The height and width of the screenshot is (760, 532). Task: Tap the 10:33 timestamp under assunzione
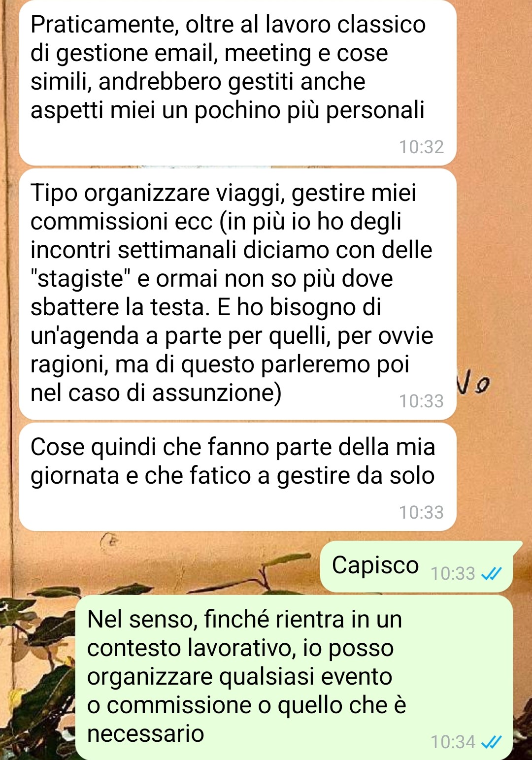(421, 401)
